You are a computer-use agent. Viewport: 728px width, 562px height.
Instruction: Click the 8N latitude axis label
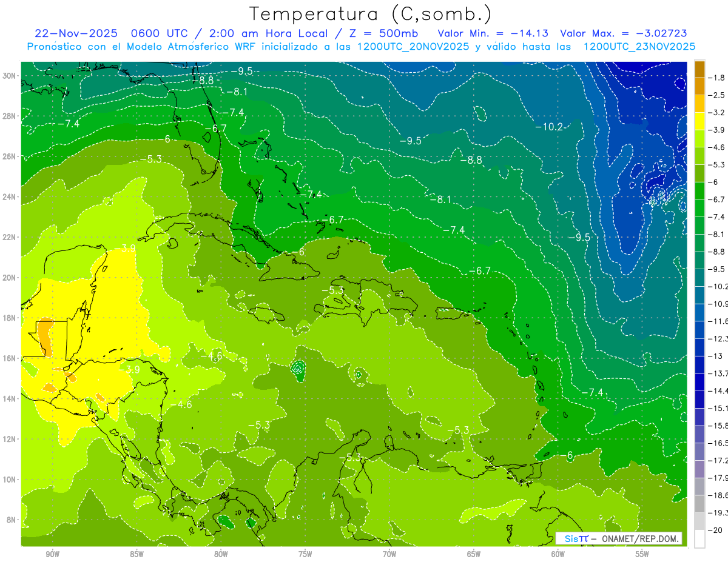(12, 520)
